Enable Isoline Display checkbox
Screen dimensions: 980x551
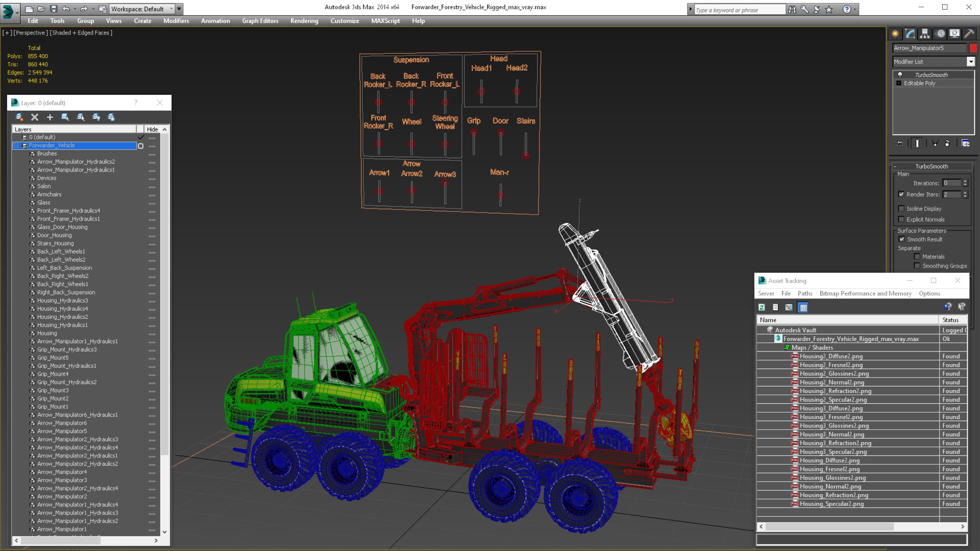coord(901,208)
